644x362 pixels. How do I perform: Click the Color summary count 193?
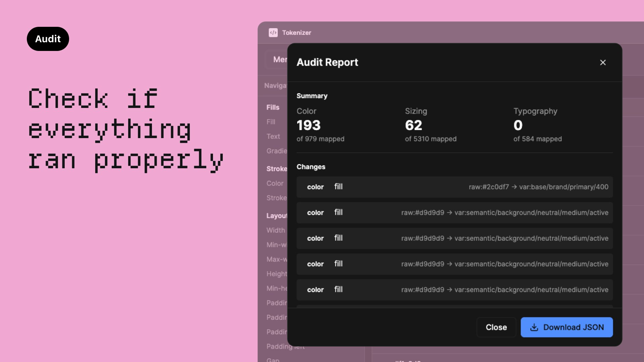309,125
